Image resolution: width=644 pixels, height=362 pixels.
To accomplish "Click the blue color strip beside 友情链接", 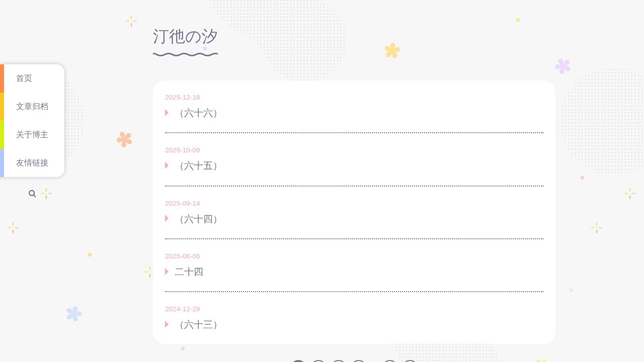I will click(x=2, y=163).
